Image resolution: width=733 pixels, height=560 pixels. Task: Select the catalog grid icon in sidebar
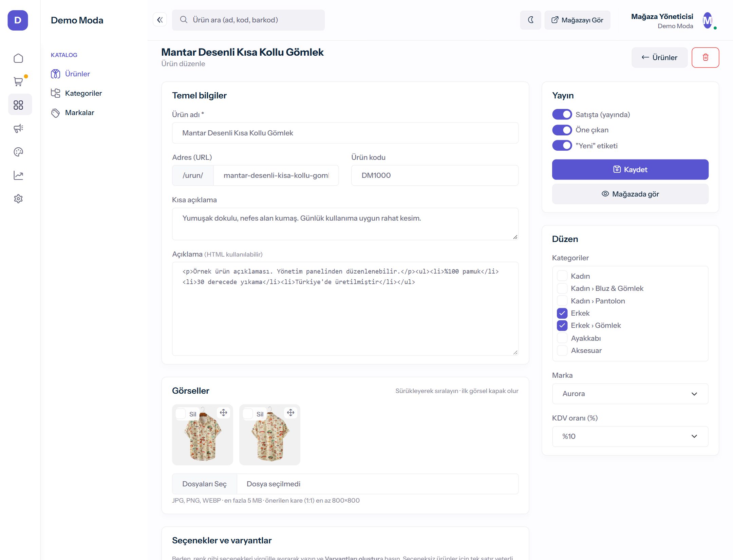click(x=18, y=105)
